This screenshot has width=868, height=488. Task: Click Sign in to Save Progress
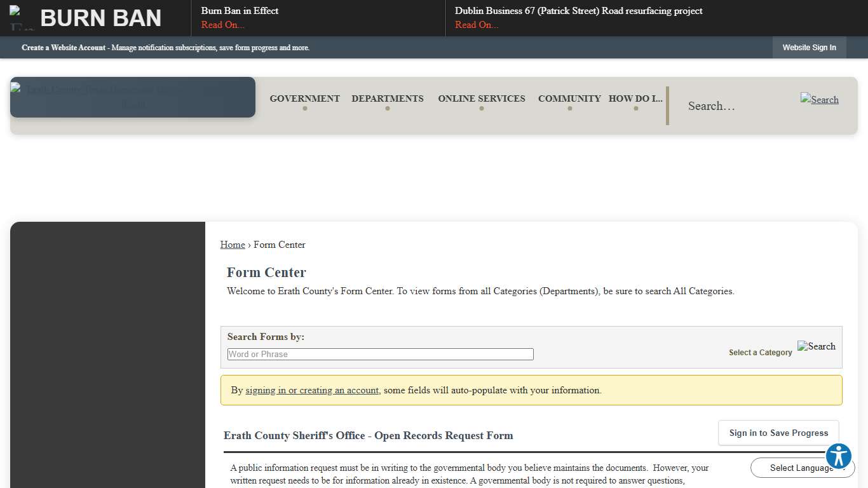coord(778,433)
